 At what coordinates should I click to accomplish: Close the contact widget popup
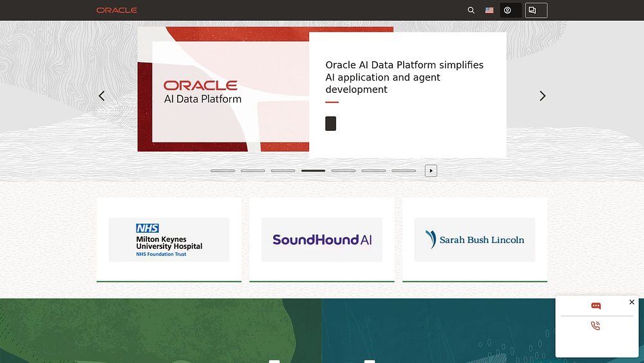(x=632, y=302)
